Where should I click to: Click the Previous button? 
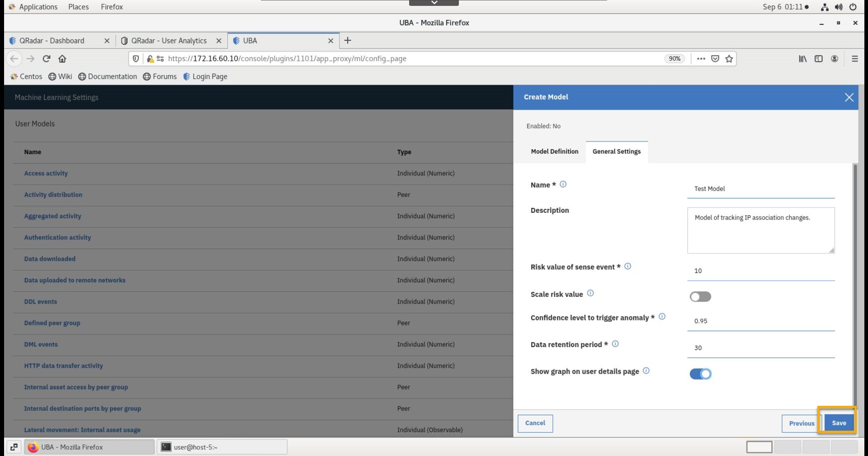click(802, 423)
